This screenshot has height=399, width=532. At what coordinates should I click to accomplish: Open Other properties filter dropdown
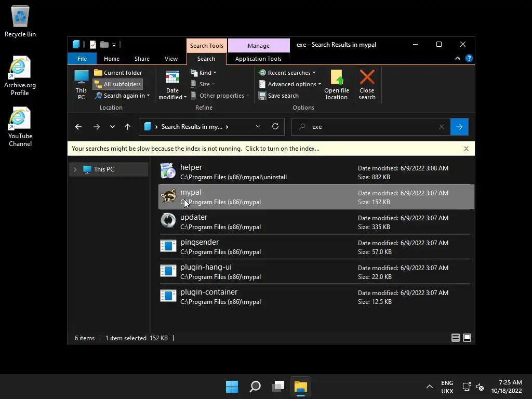point(220,96)
